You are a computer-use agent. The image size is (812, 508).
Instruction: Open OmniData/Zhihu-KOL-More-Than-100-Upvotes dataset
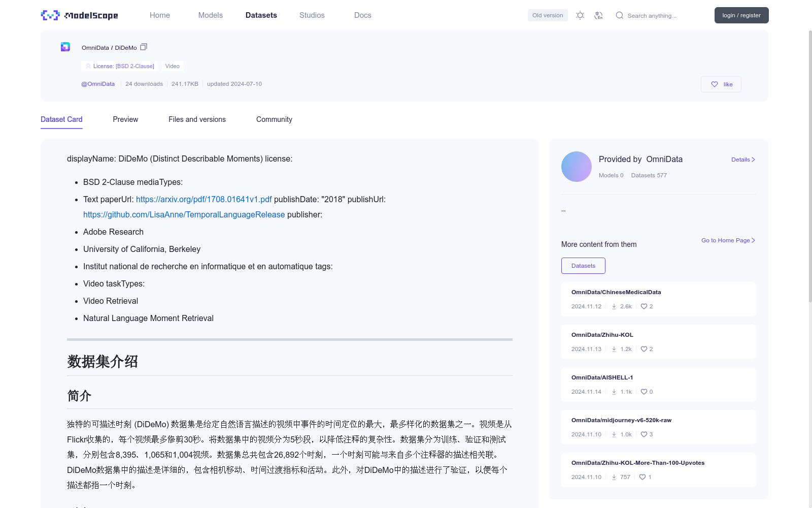(638, 463)
